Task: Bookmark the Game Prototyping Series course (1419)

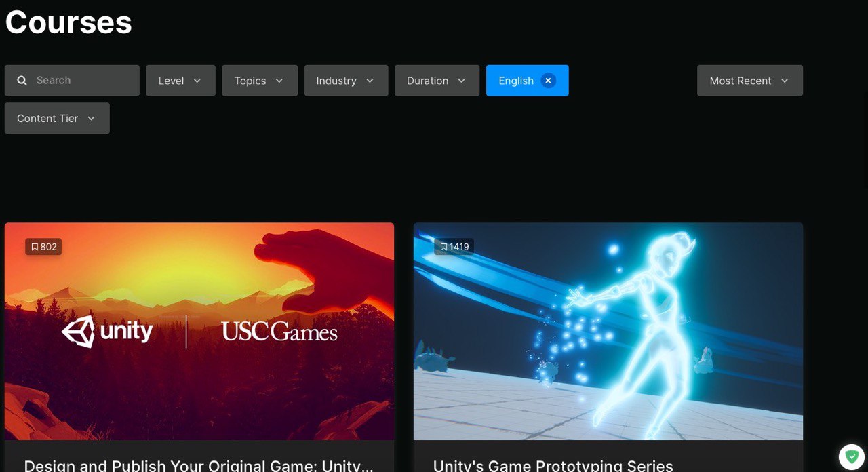Action: (454, 247)
